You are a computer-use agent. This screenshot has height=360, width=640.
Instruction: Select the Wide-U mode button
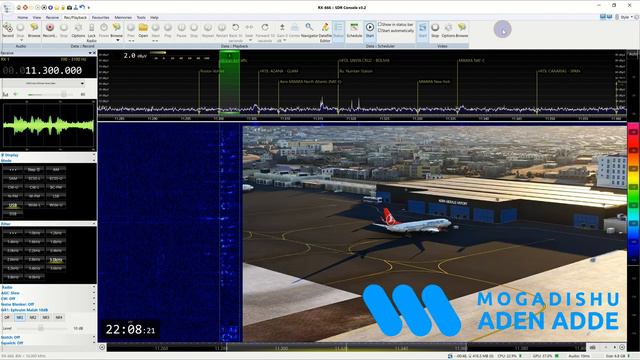pyautogui.click(x=56, y=205)
